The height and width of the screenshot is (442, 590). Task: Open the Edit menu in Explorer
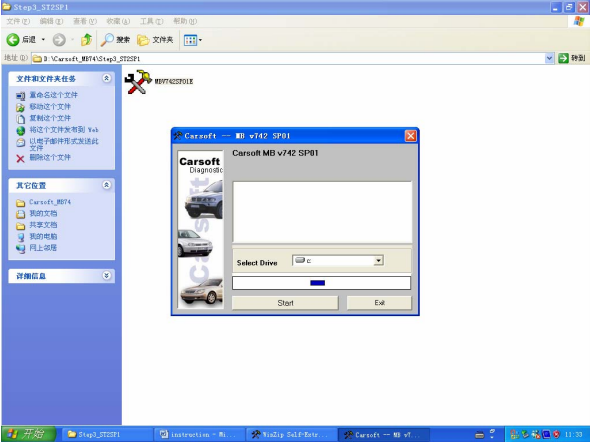click(x=51, y=21)
